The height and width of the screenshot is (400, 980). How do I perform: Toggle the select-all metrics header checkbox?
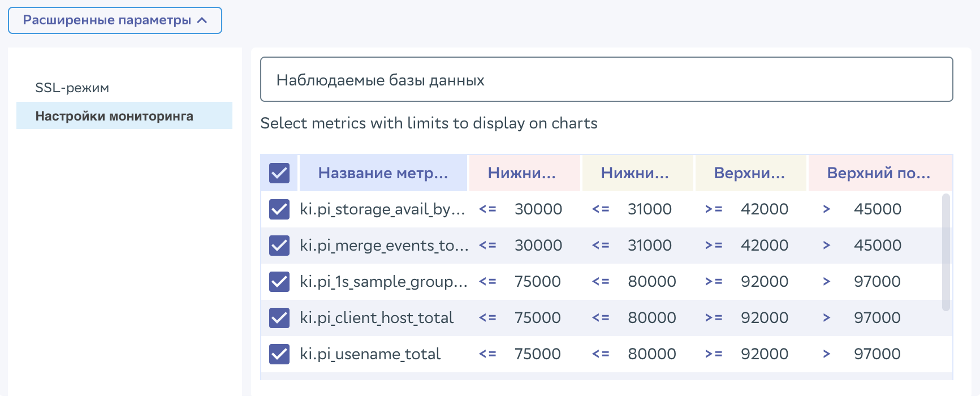pyautogui.click(x=279, y=173)
